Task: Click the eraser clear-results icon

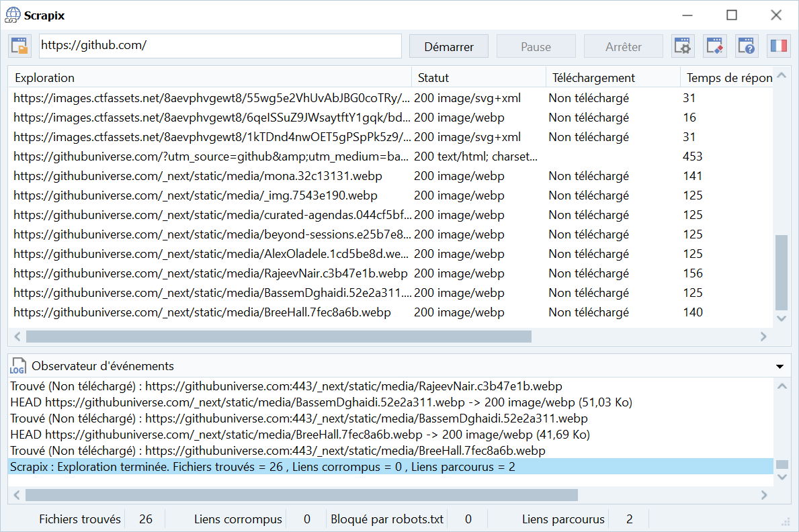Action: 714,46
